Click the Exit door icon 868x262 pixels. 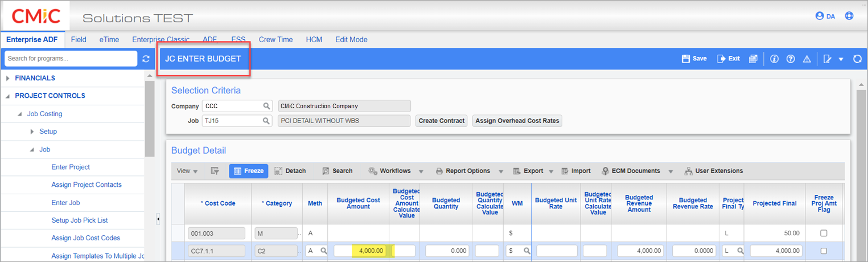[x=721, y=59]
